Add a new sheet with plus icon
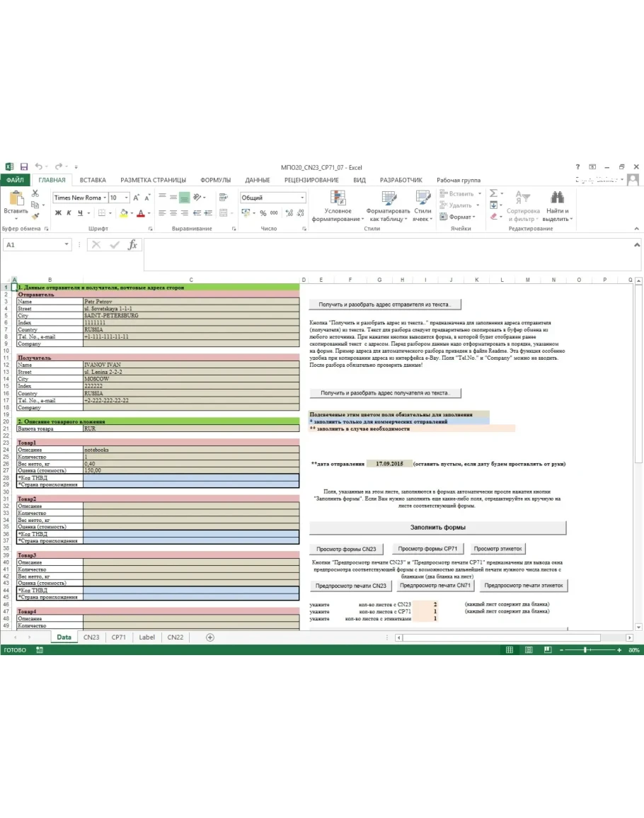 tap(209, 637)
